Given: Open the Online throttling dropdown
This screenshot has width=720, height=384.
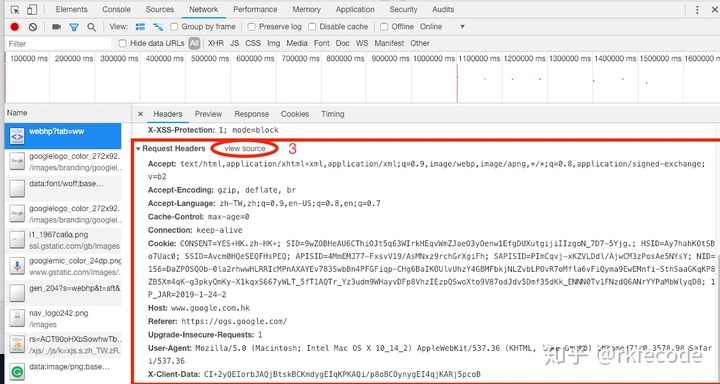Looking at the screenshot, I should tap(443, 27).
